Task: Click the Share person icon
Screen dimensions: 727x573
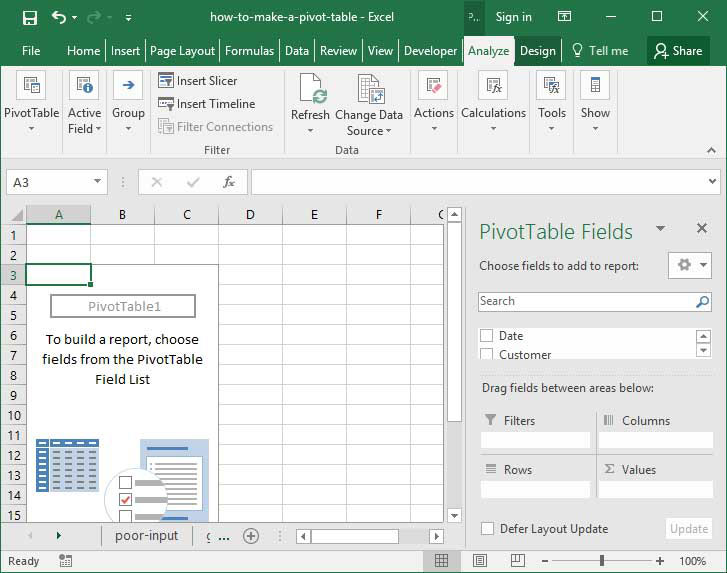Action: pyautogui.click(x=660, y=51)
